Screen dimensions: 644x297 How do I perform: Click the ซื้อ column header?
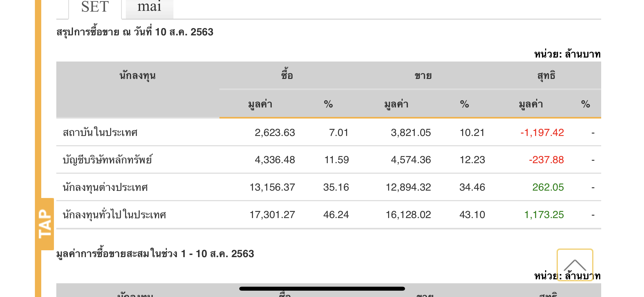[x=287, y=75]
